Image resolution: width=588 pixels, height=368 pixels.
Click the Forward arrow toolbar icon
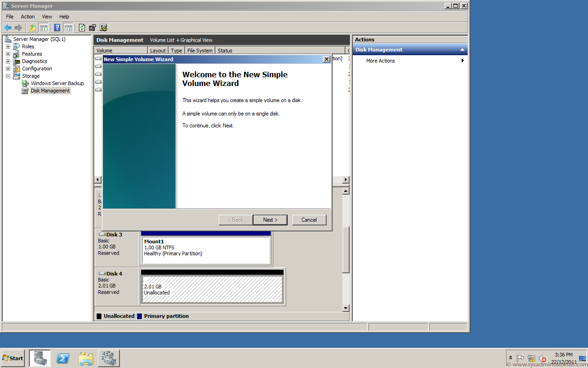(18, 28)
